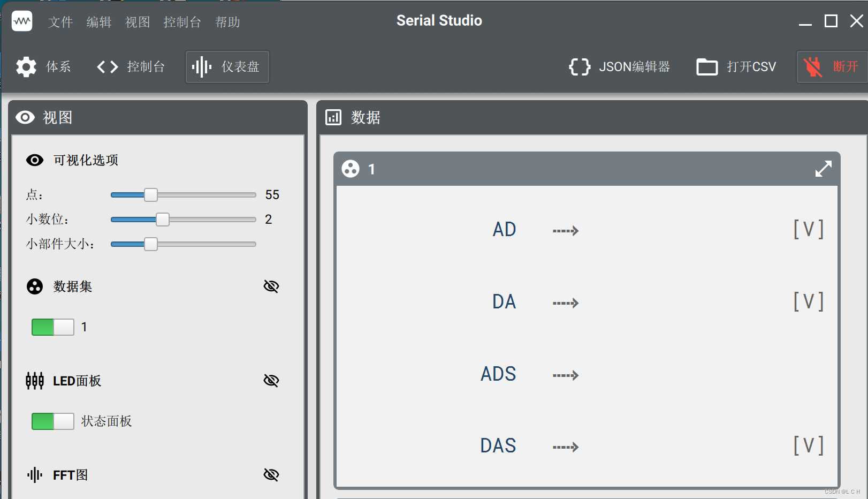The image size is (868, 499).
Task: Click the group icon in widget 1 header
Action: 351,169
